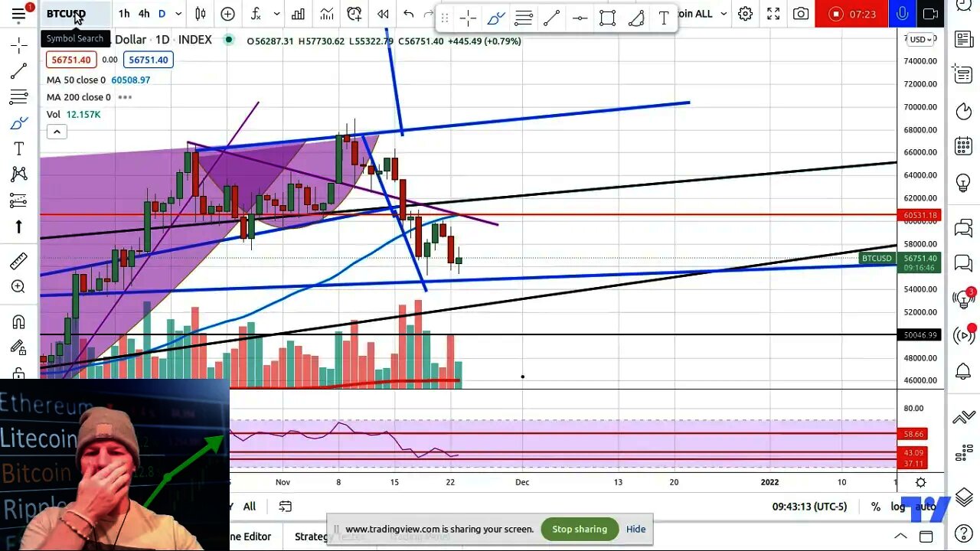The width and height of the screenshot is (980, 551).
Task: Enter fullscreen mode
Action: (x=773, y=14)
